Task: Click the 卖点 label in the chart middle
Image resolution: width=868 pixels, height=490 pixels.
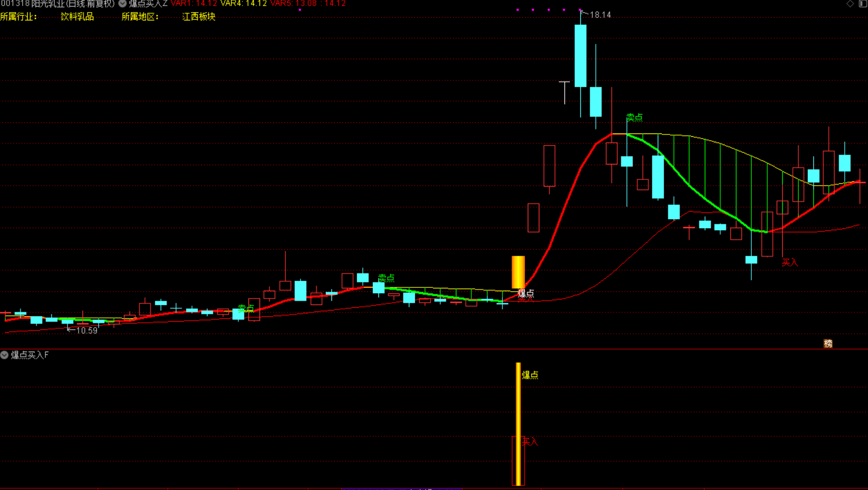Action: coord(386,278)
